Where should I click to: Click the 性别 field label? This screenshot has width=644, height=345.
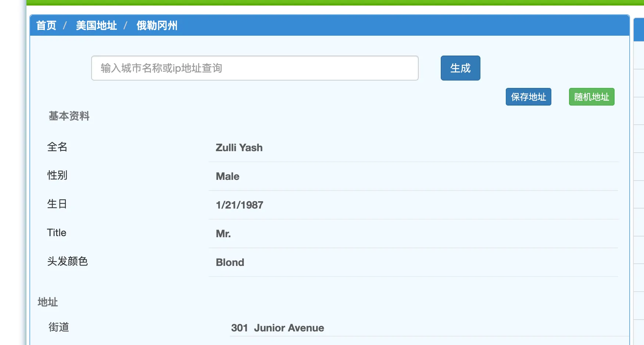click(57, 175)
